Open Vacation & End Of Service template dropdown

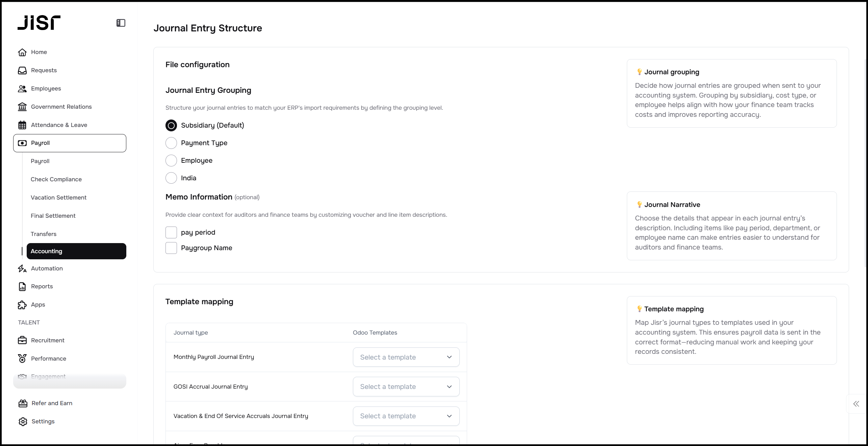pyautogui.click(x=406, y=416)
